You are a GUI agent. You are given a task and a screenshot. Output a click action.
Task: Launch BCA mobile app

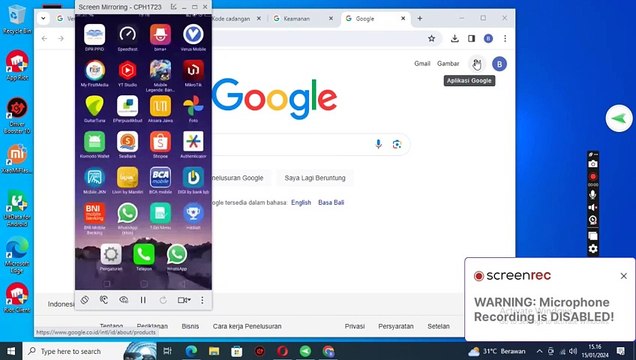[x=160, y=178]
